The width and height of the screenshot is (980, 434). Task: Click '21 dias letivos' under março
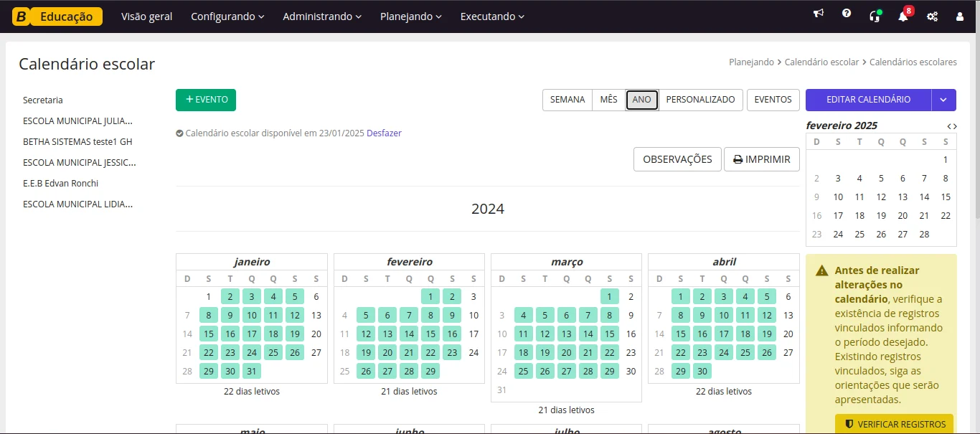pyautogui.click(x=567, y=410)
